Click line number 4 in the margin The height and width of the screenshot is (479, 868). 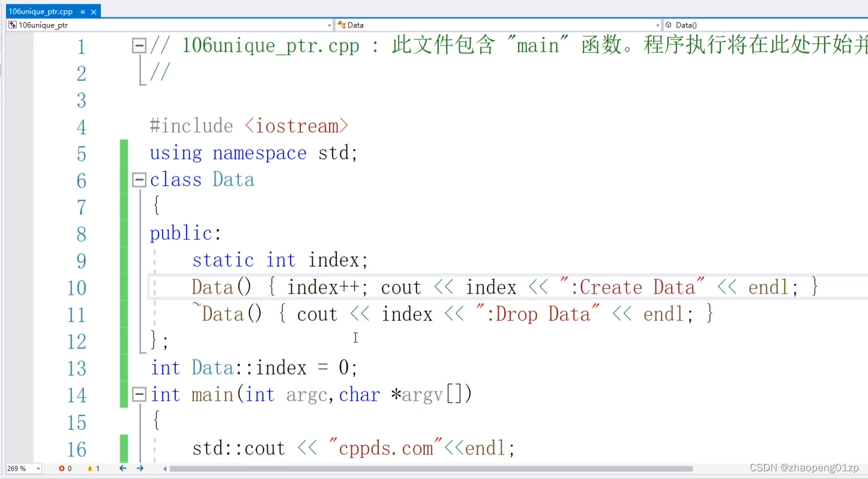81,127
